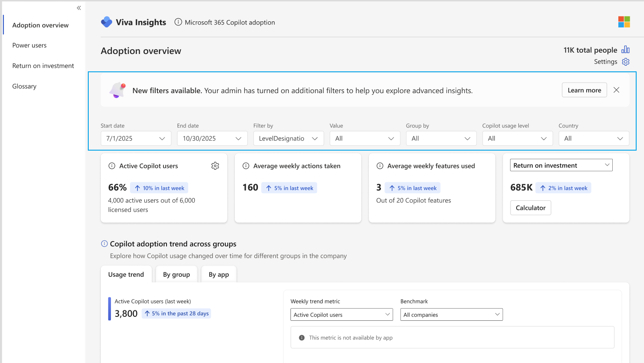Click the Settings text link
This screenshot has height=363, width=644.
tap(606, 62)
